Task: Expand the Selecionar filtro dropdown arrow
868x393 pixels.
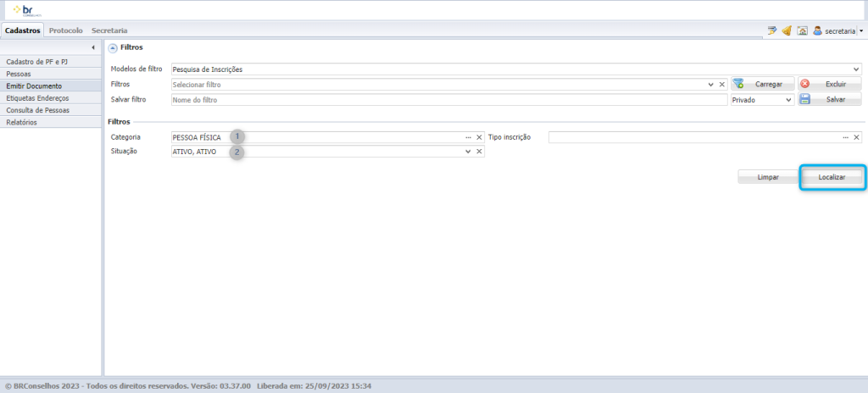Action: (x=711, y=85)
